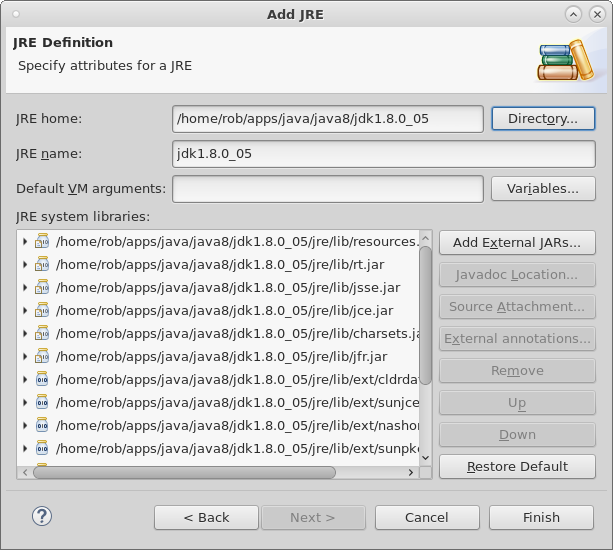Expand the rt.jar tree entry
Viewport: 613px width, 550px height.
(x=25, y=265)
